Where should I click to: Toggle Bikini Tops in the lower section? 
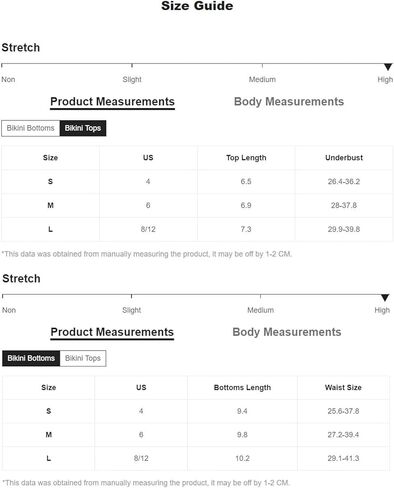(83, 358)
